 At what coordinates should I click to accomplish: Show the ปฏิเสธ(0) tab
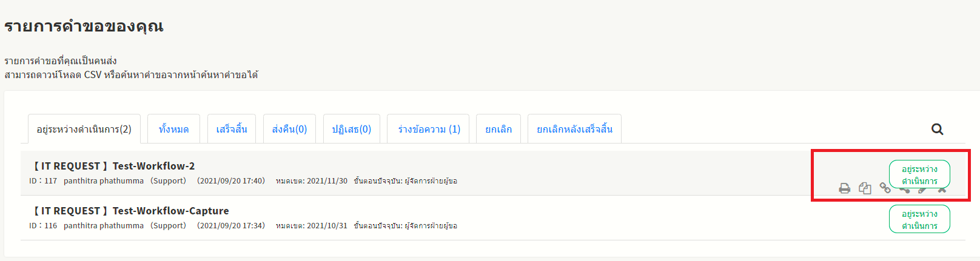point(352,129)
